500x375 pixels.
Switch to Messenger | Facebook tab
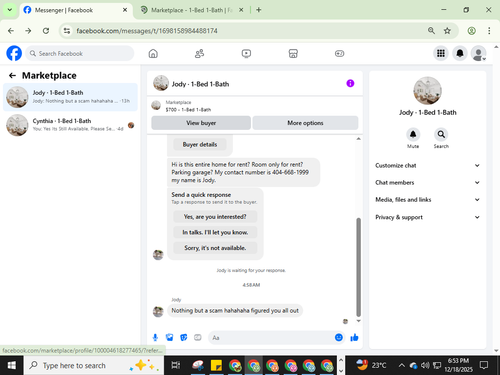[x=75, y=10]
